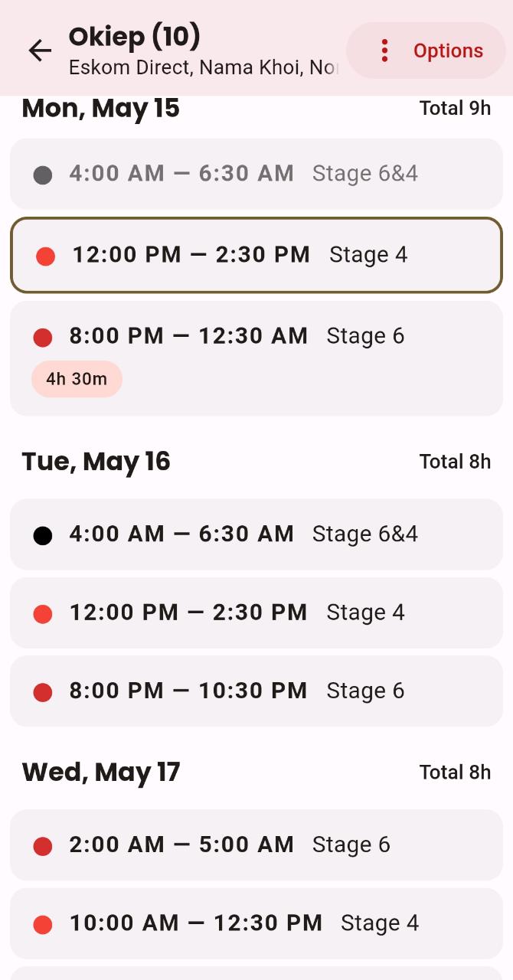Open Tuesday 8:00 PM — 10:30 PM slot
This screenshot has height=980, width=513.
188,691
